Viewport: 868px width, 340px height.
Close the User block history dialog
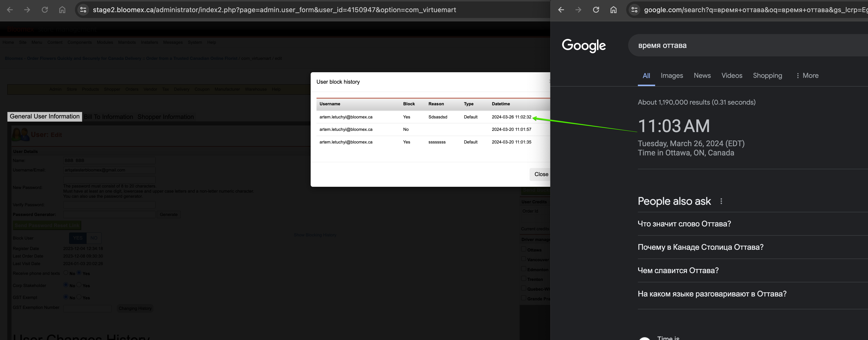click(x=540, y=174)
